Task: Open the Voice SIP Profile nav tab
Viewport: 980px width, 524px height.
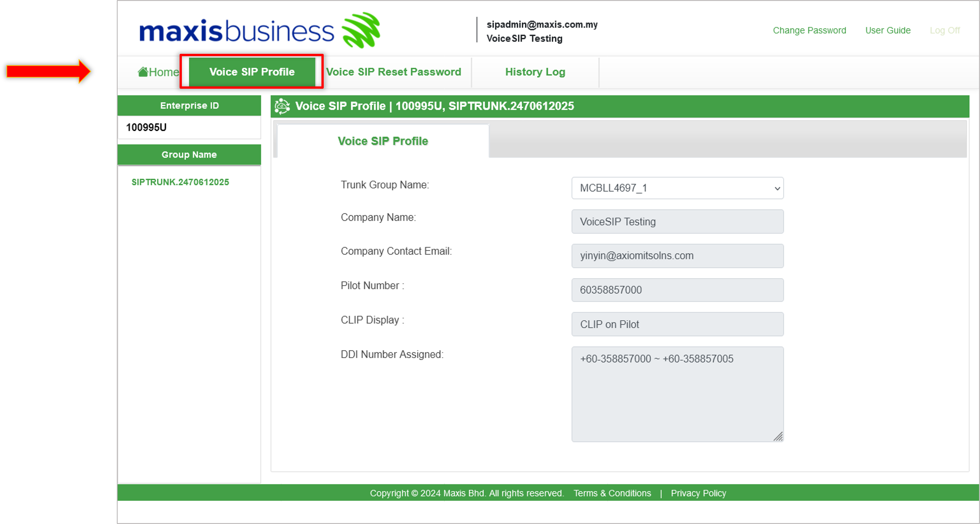Action: click(252, 72)
